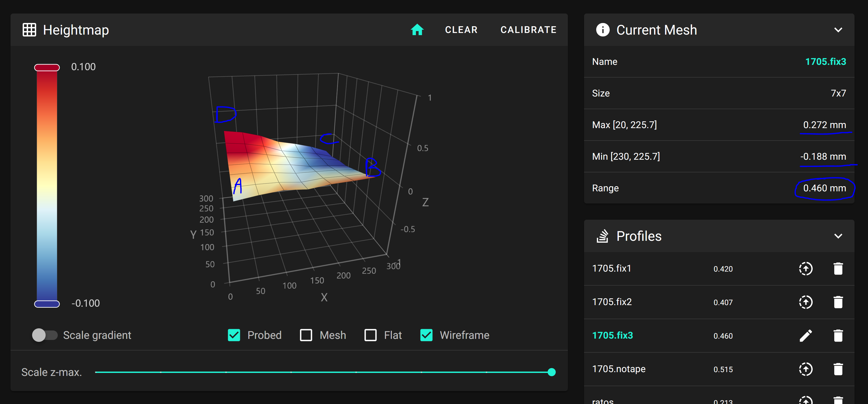Collapse the Profiles panel
The image size is (868, 404).
[838, 236]
